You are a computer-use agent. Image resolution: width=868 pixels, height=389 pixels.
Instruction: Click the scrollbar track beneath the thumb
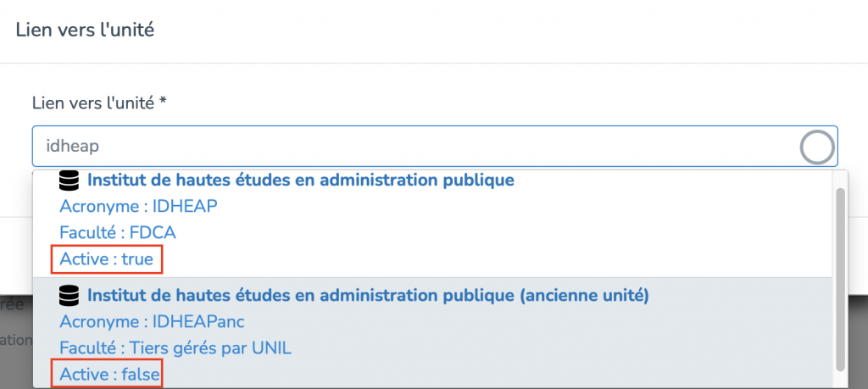(840, 378)
